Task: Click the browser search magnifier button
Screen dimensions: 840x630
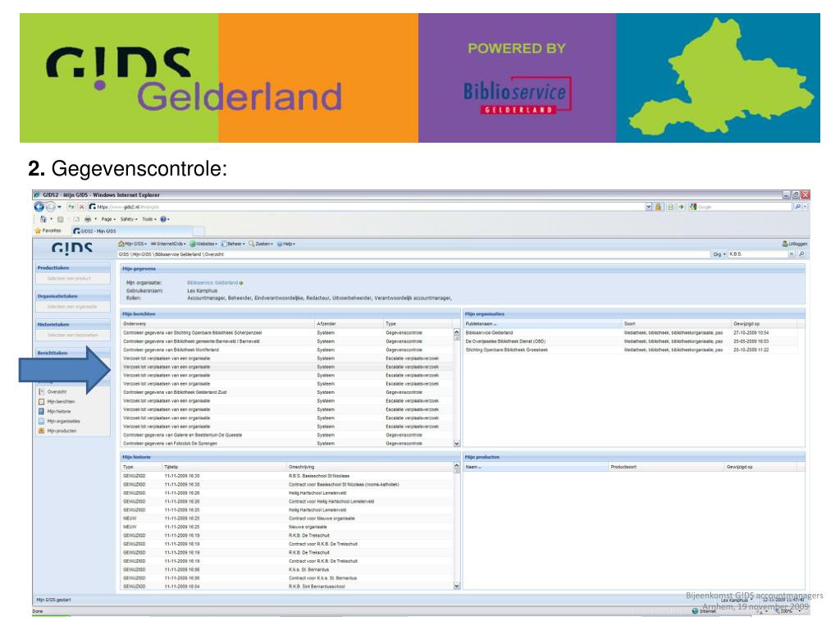Action: click(797, 207)
